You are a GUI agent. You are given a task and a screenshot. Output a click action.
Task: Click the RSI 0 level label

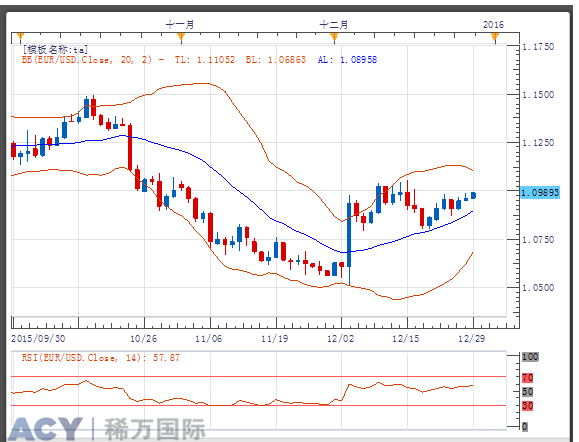pyautogui.click(x=525, y=427)
